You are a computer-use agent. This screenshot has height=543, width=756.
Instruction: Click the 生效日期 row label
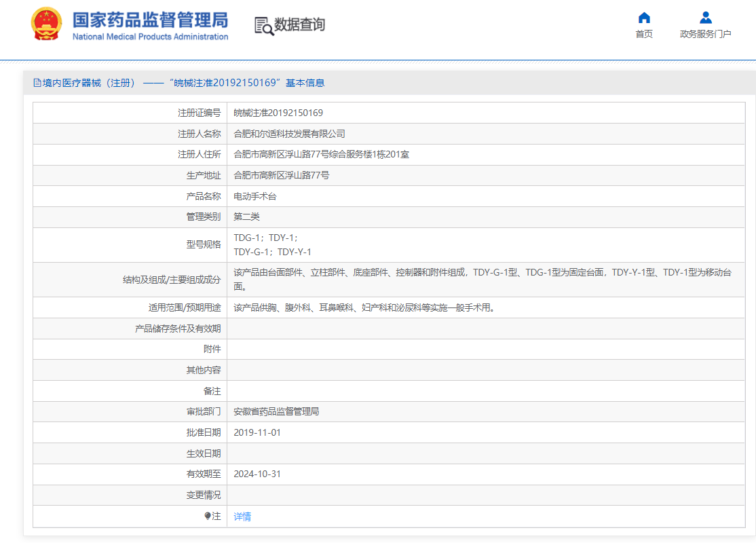pos(204,453)
